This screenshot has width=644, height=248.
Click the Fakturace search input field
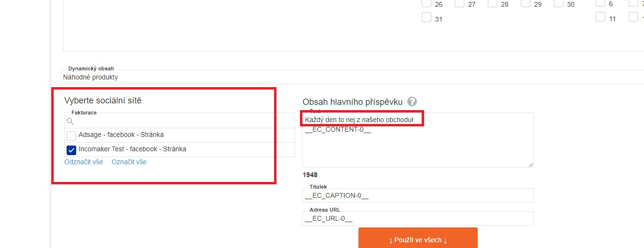(180, 121)
